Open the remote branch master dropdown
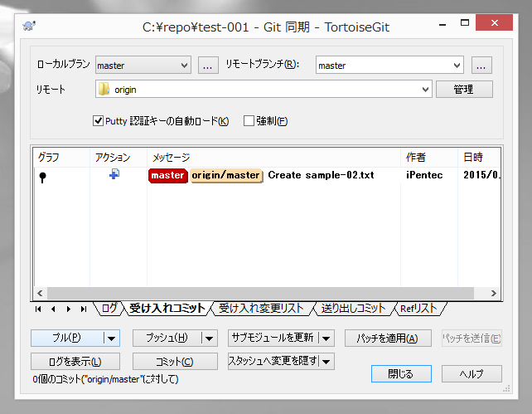The width and height of the screenshot is (532, 414). (457, 65)
